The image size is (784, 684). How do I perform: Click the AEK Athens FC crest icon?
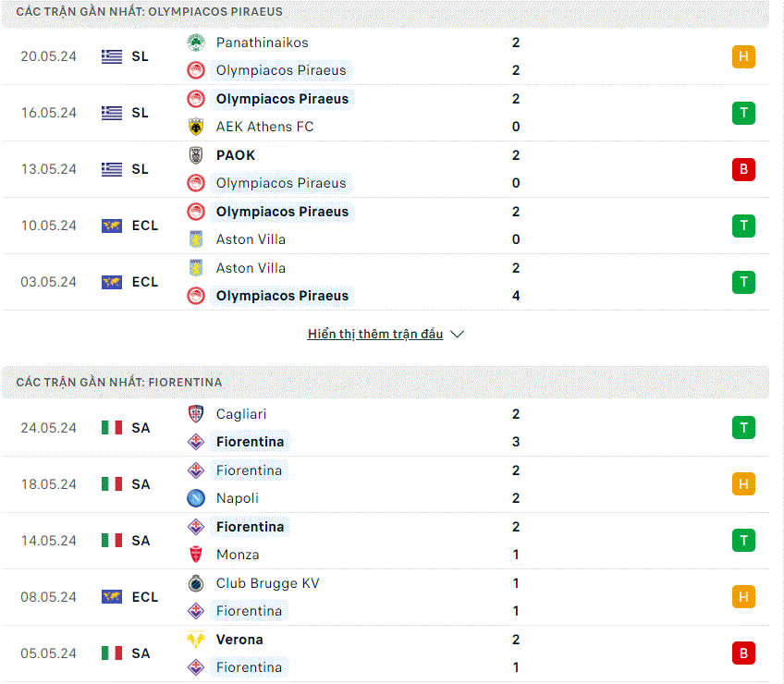pyautogui.click(x=195, y=127)
